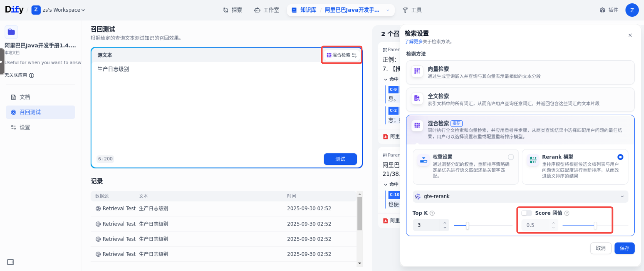The image size is (644, 271).
Task: Open zs's Workspace dropdown
Action: click(58, 10)
